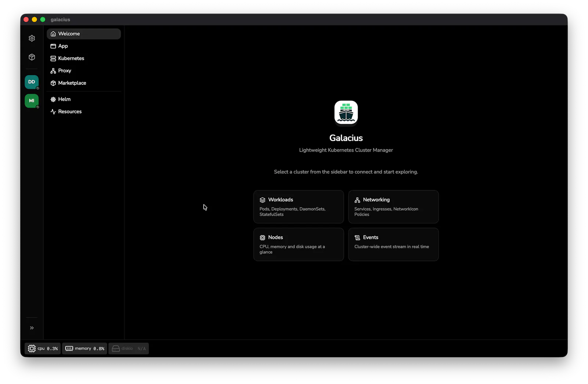Open the Nodes card
This screenshot has height=384, width=588.
point(299,244)
